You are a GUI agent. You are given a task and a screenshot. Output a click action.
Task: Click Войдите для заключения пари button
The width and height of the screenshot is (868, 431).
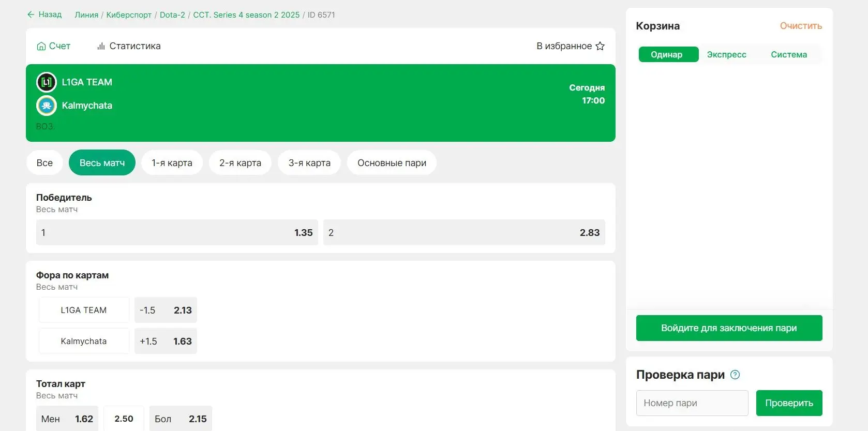(x=728, y=328)
